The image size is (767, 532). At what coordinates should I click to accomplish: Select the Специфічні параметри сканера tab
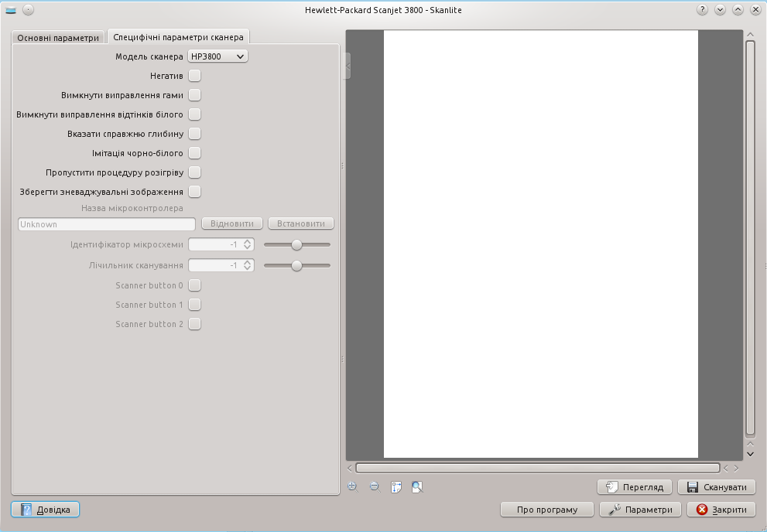click(x=178, y=37)
